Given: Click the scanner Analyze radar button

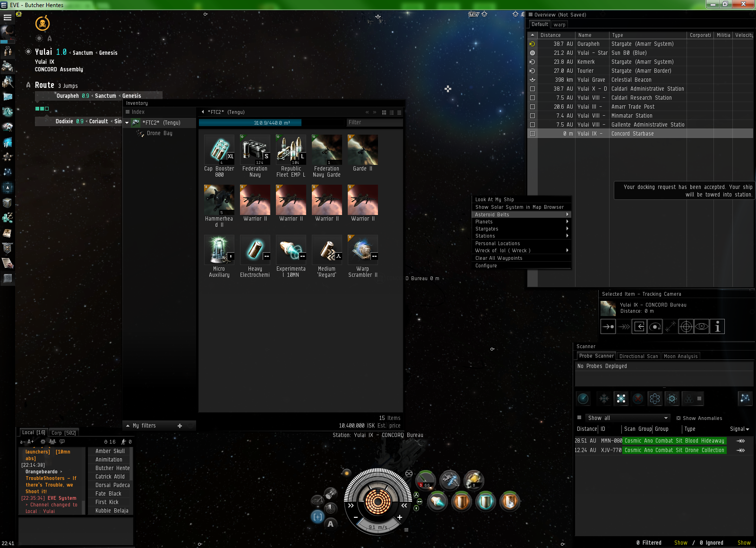Looking at the screenshot, I should (x=584, y=399).
